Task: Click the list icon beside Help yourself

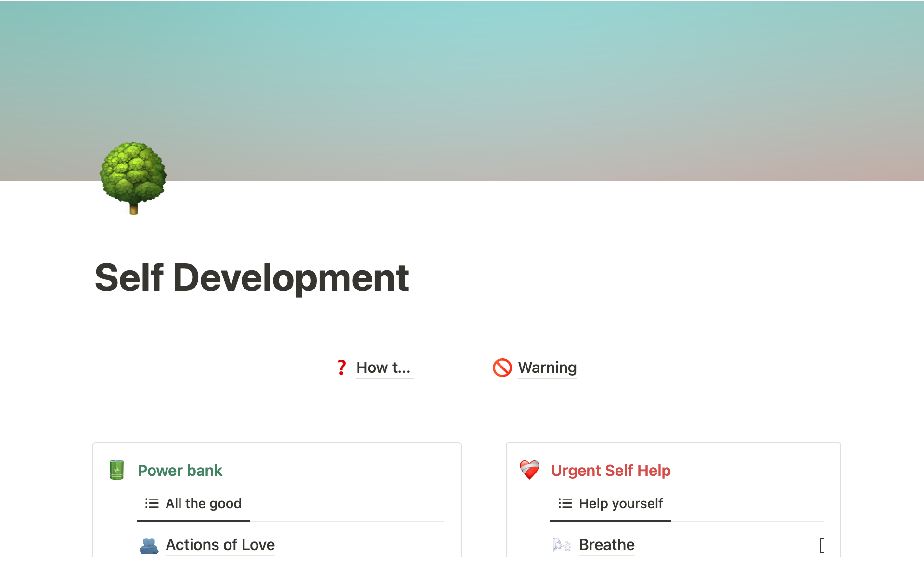Action: pyautogui.click(x=565, y=503)
